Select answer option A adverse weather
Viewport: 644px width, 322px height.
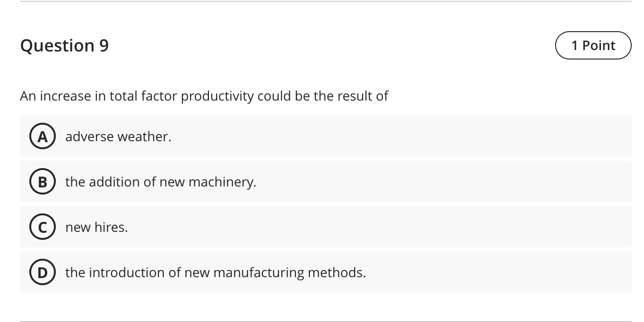[x=119, y=136]
